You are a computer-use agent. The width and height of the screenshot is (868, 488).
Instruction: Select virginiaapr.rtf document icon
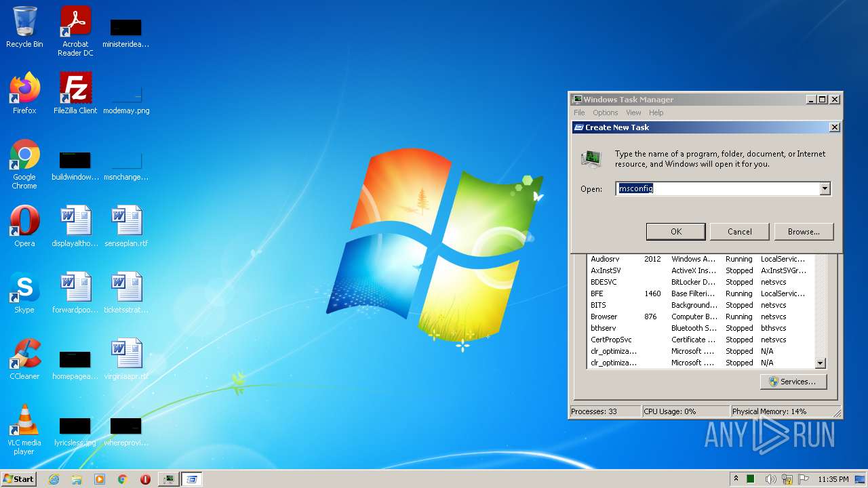point(126,359)
